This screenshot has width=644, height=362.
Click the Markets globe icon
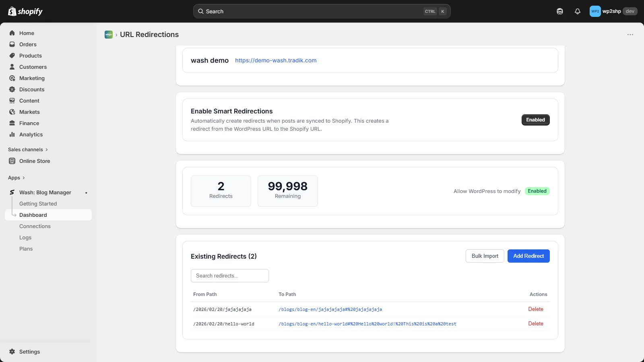[12, 112]
